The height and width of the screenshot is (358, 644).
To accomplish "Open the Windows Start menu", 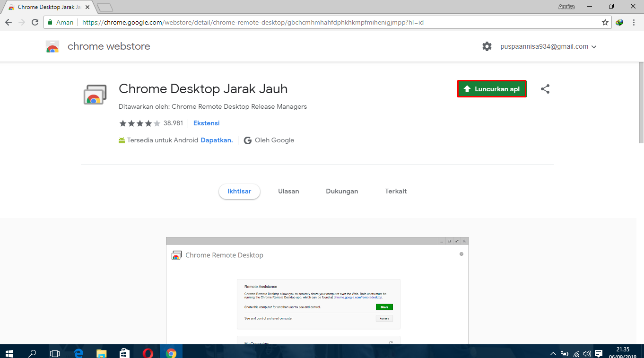I will pos(9,353).
